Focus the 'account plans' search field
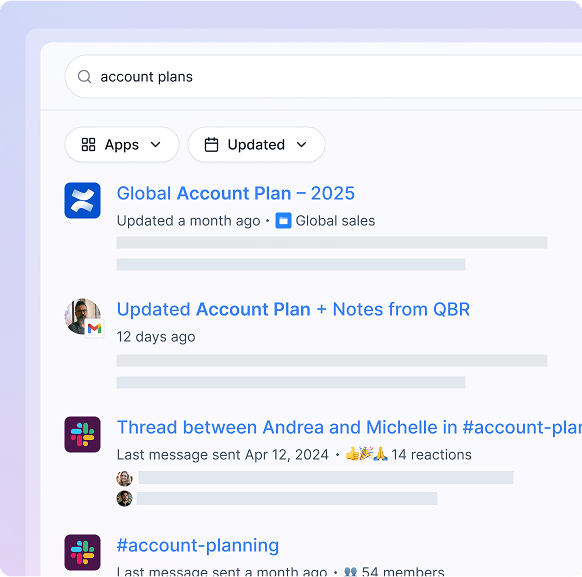The height and width of the screenshot is (577, 582). tap(323, 77)
